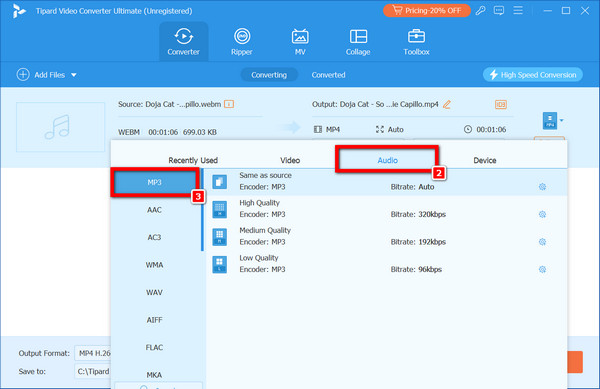Select the Same as source preset icon
Screen dimensions: 600x389
pos(220,182)
